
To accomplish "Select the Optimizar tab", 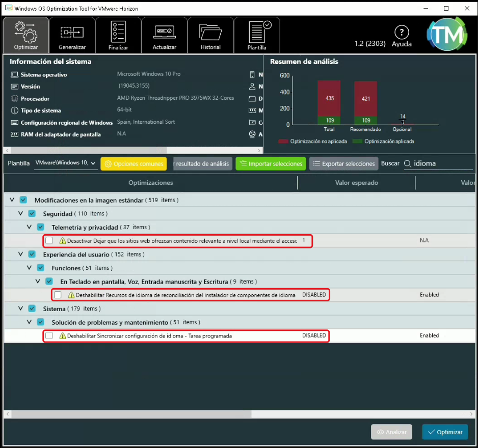I will click(26, 35).
